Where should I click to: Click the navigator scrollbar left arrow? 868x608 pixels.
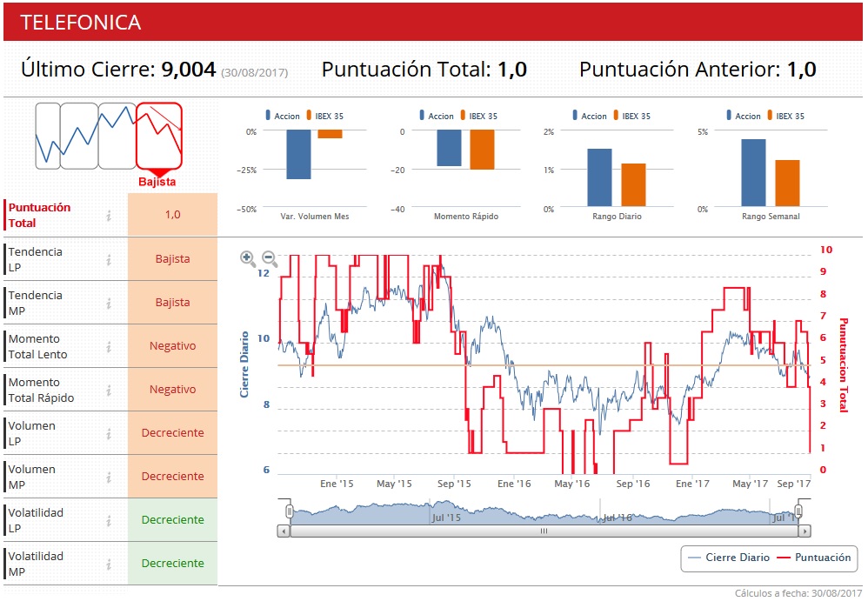[284, 531]
